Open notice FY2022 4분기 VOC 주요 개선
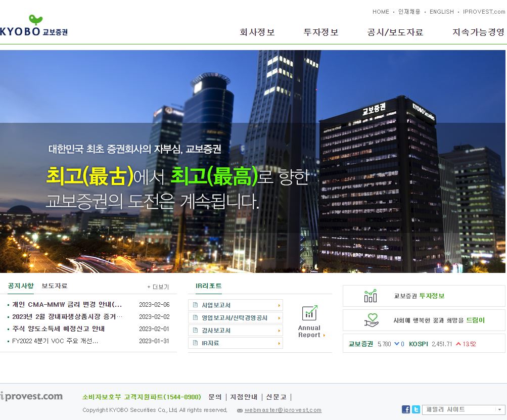This screenshot has width=507, height=420. [55, 341]
